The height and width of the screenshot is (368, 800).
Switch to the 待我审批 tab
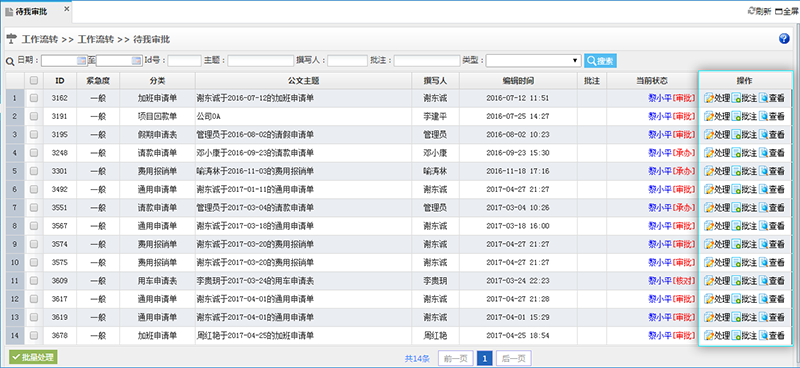pyautogui.click(x=31, y=11)
